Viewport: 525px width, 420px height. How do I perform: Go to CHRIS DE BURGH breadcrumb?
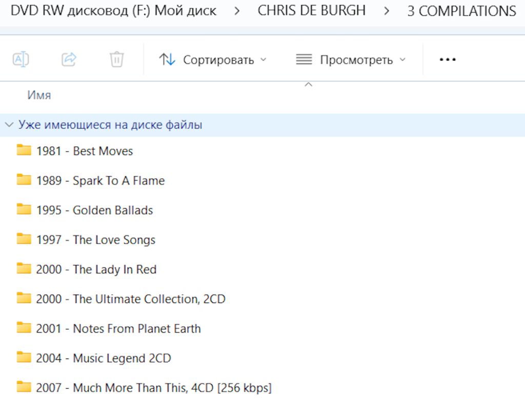pyautogui.click(x=311, y=11)
